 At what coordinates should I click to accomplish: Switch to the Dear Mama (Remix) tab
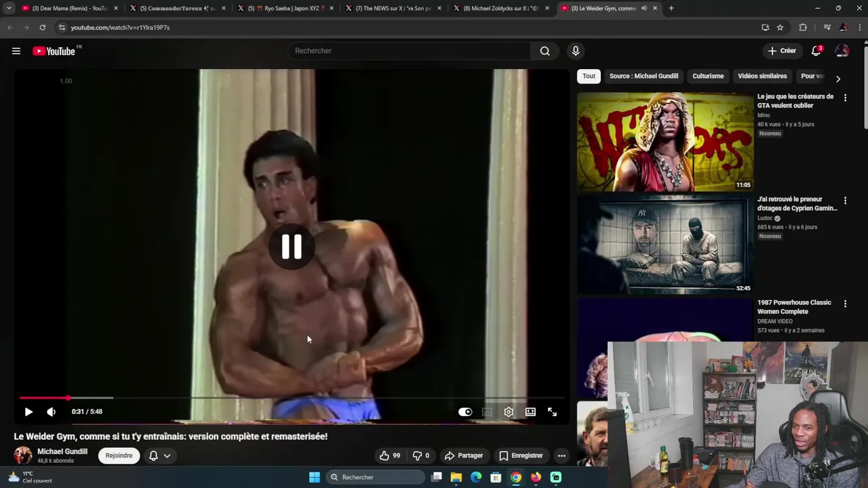[x=69, y=8]
